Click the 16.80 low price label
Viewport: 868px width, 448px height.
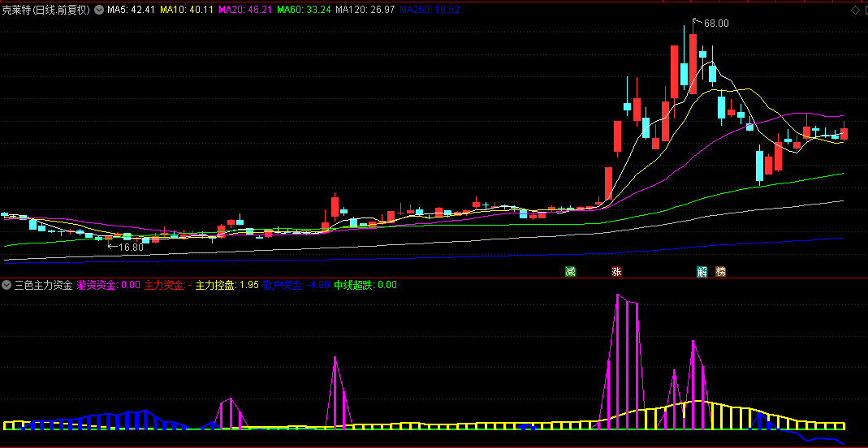(132, 248)
